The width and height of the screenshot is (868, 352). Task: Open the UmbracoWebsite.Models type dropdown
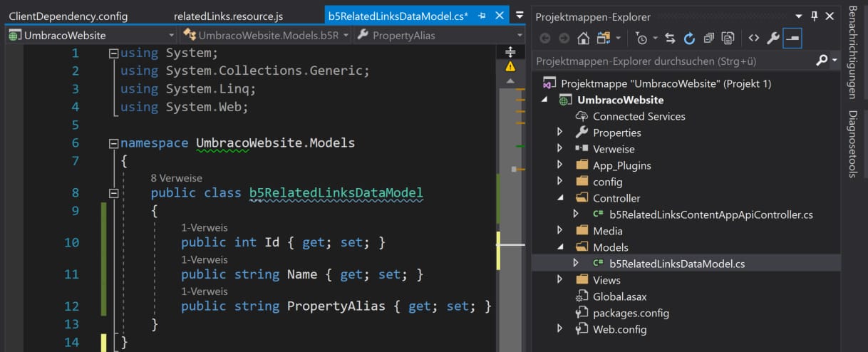(267, 35)
